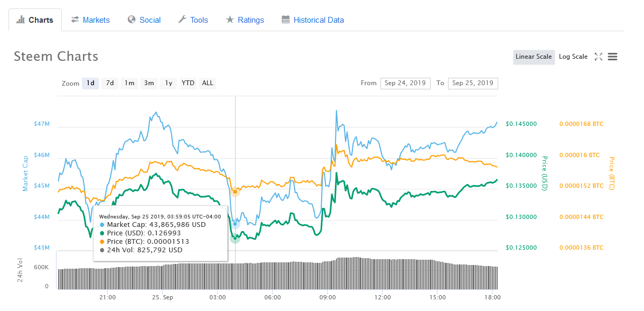Open the Historical Data tab
This screenshot has width=644, height=311.
point(313,20)
